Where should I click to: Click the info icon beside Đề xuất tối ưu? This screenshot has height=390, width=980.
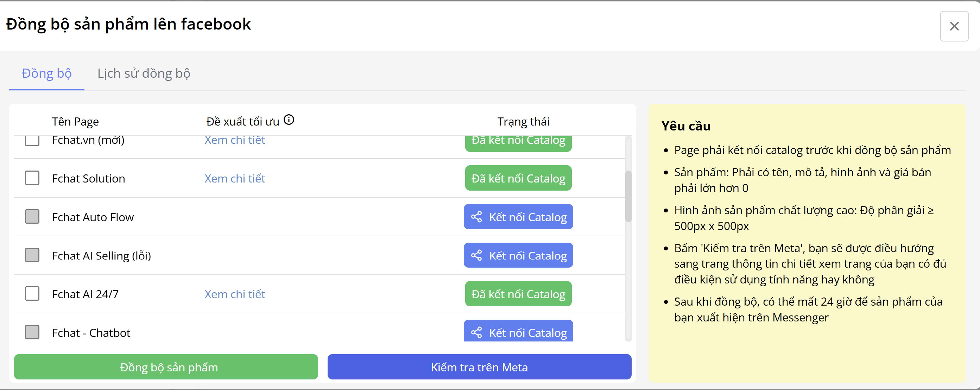tap(289, 120)
